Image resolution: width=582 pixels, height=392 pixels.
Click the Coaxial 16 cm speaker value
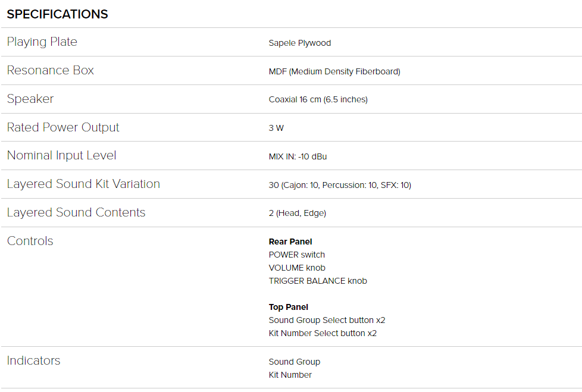pyautogui.click(x=318, y=100)
